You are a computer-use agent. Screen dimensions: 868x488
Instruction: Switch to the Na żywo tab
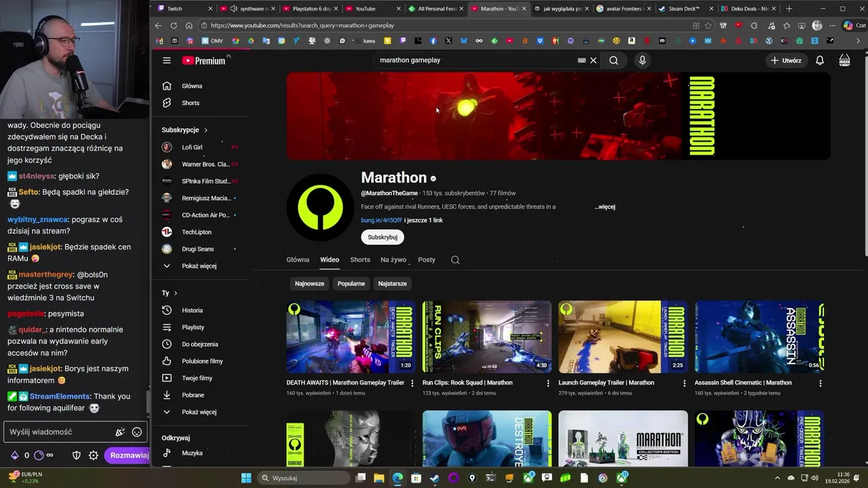pos(393,260)
